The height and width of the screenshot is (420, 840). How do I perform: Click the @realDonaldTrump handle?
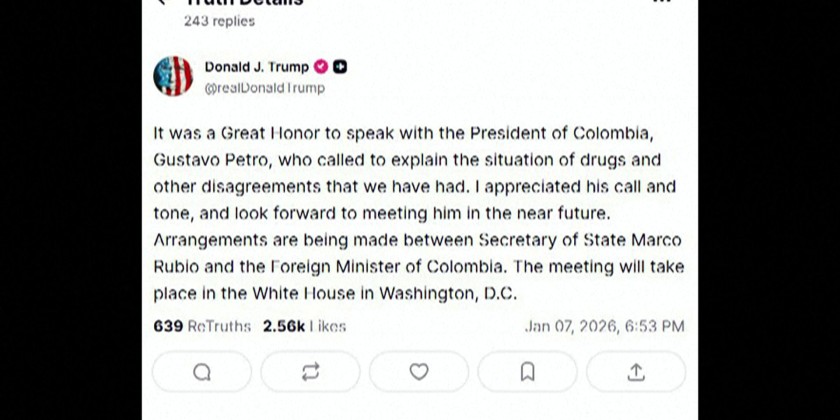(264, 88)
